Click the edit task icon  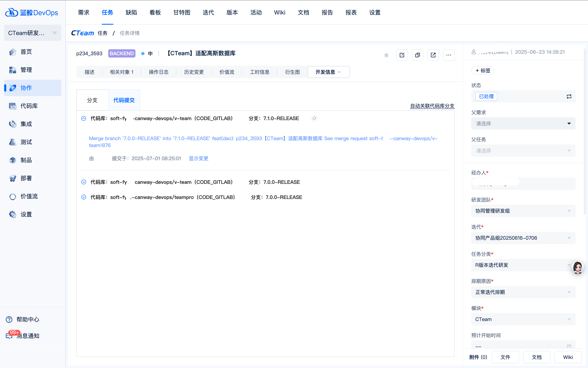click(402, 55)
